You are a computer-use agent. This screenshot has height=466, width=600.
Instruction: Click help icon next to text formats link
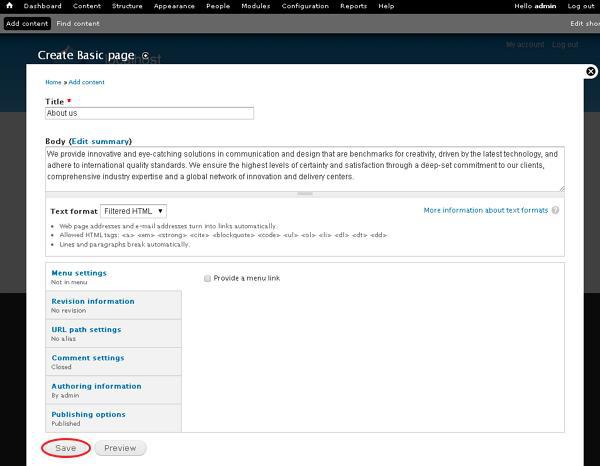(555, 211)
